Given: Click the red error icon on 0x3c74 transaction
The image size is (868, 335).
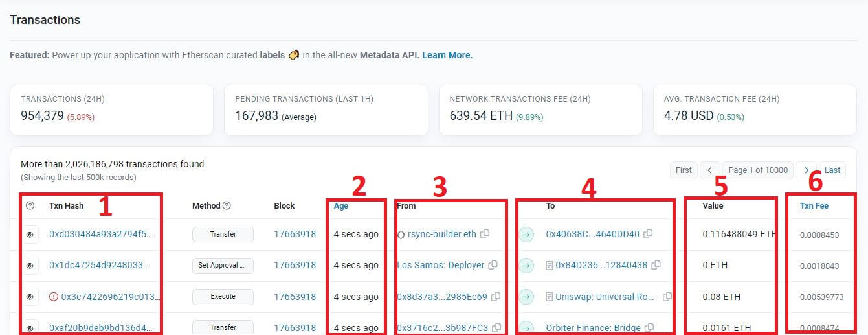Looking at the screenshot, I should pos(54,297).
